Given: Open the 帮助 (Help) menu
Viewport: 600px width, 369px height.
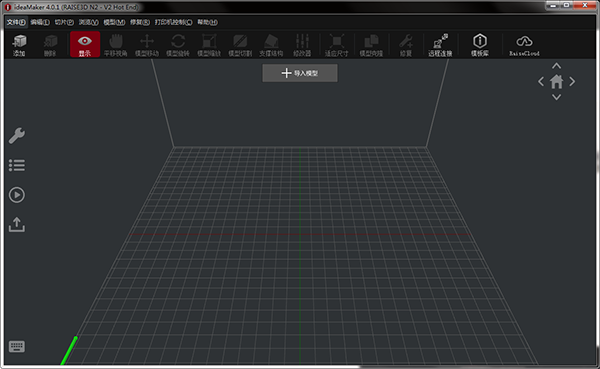Looking at the screenshot, I should [207, 22].
